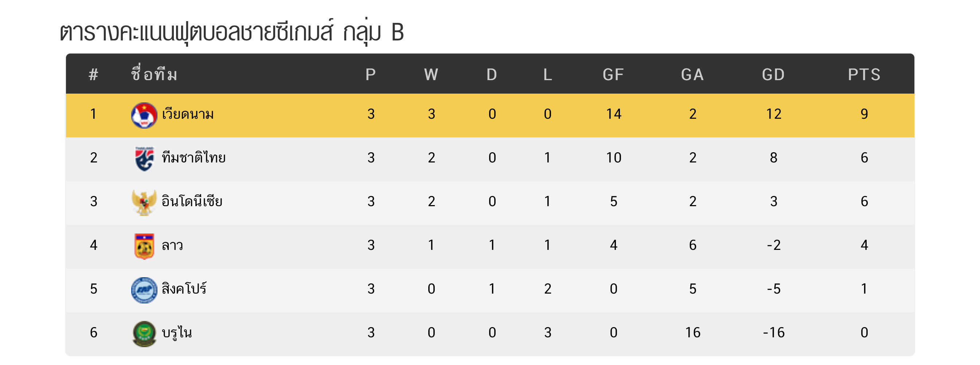Click the GD column header
Viewport: 980px width, 365px height.
(x=773, y=75)
